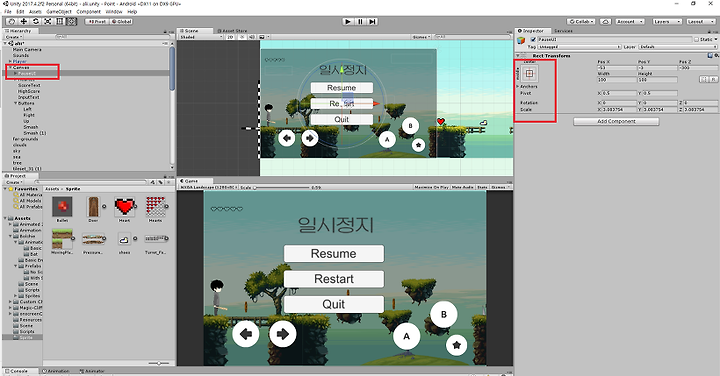This screenshot has height=376, width=720.
Task: Toggle Mute Audio in Game view
Action: tap(462, 187)
